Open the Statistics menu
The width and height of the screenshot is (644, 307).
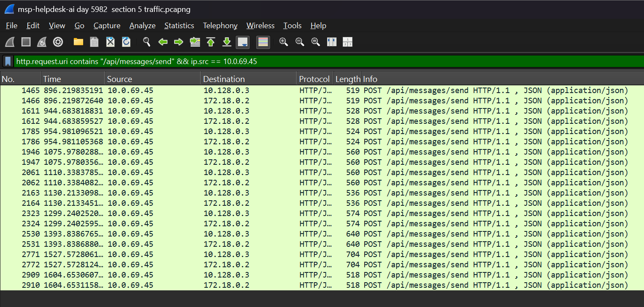pyautogui.click(x=179, y=26)
